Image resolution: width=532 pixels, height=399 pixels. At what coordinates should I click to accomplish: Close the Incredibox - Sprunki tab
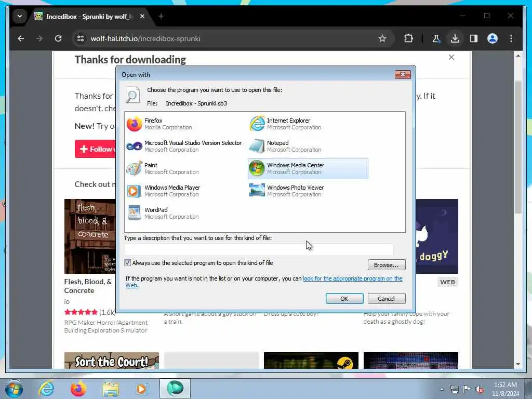click(142, 16)
